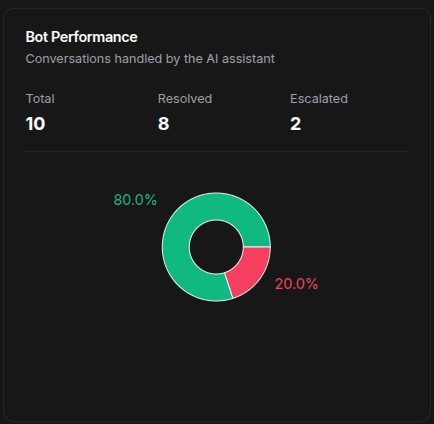The height and width of the screenshot is (424, 434).
Task: Select the red 20.0% chart label
Action: [x=296, y=284]
